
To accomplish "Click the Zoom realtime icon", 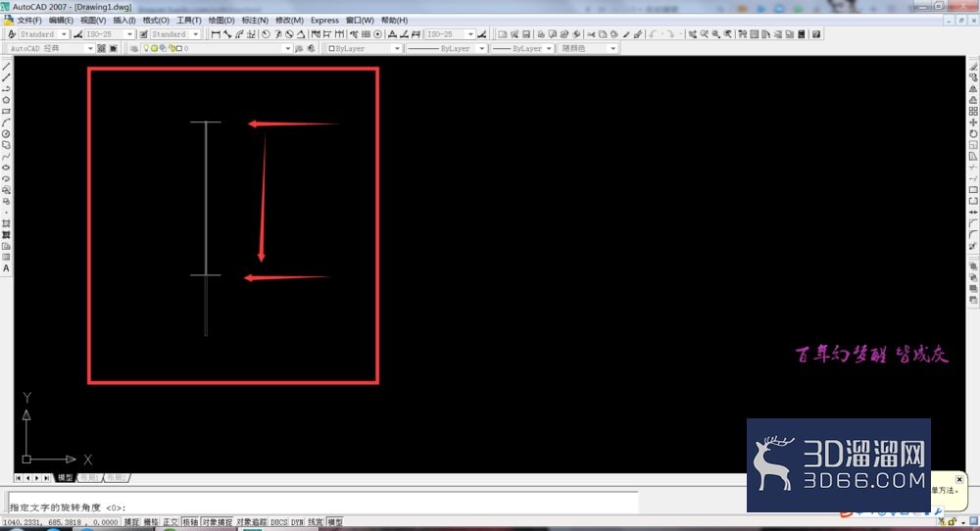I will point(705,34).
